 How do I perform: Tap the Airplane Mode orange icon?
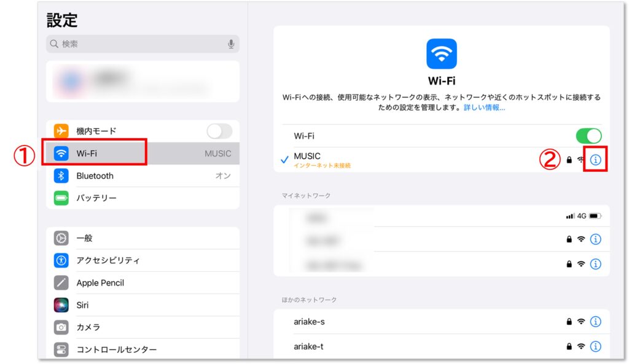click(61, 131)
